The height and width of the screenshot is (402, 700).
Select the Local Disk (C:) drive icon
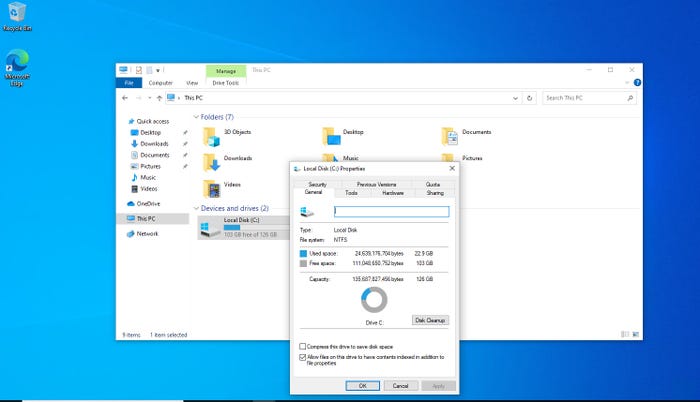coord(210,229)
